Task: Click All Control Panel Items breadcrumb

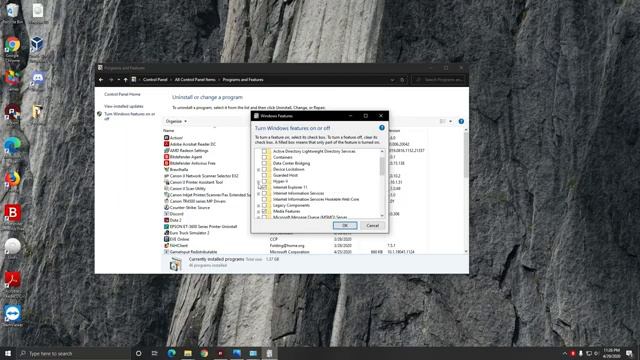Action: [x=195, y=80]
